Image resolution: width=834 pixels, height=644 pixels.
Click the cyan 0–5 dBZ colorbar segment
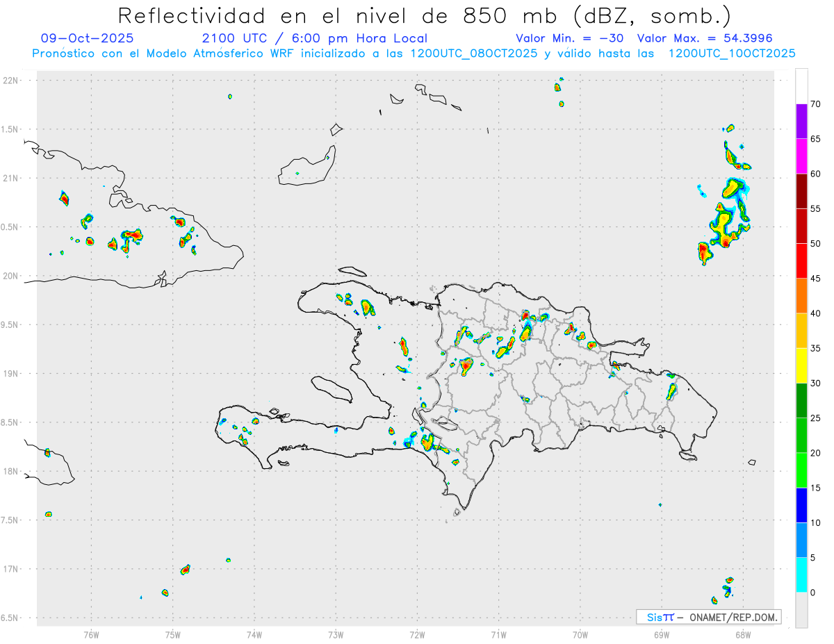click(802, 575)
